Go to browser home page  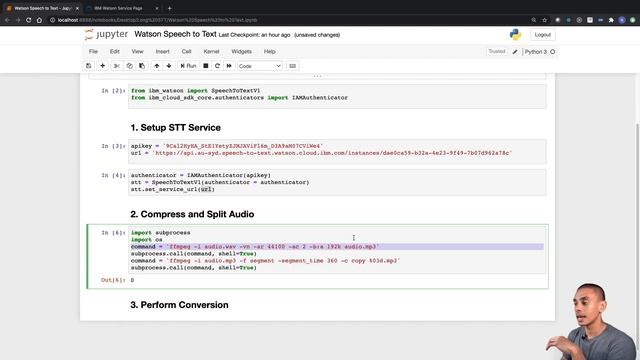click(x=39, y=20)
